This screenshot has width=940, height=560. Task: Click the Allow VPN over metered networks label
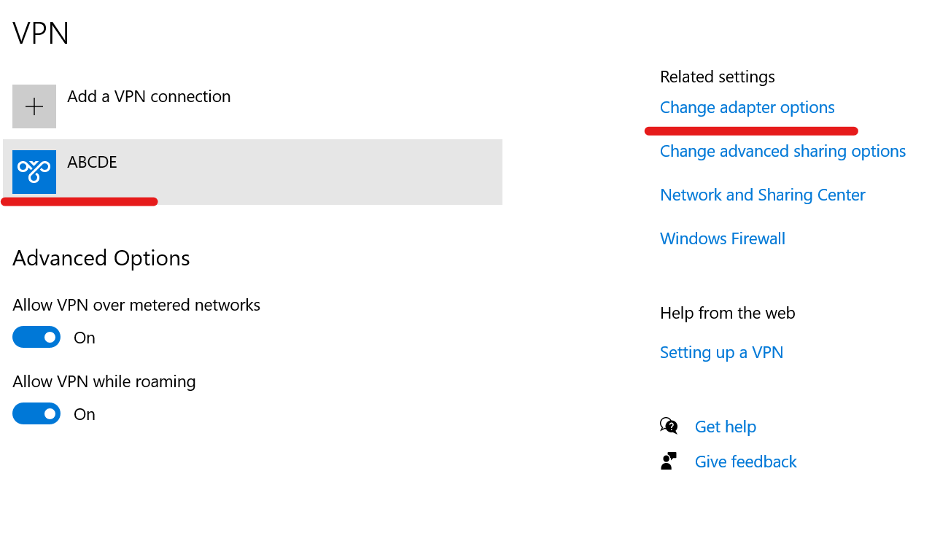[136, 305]
